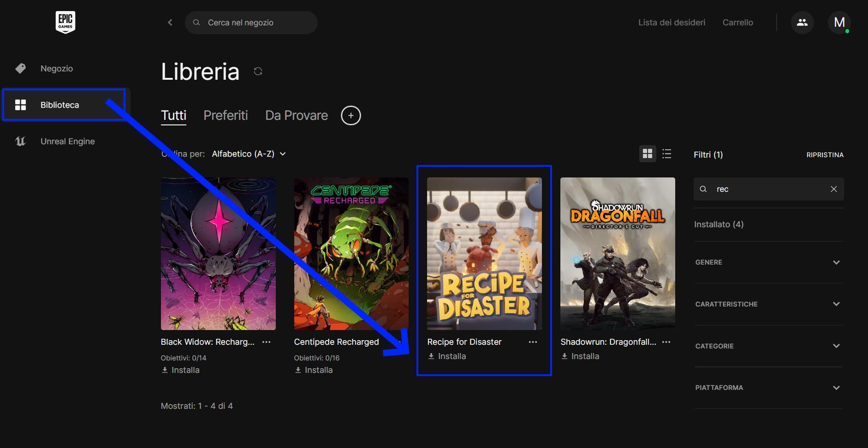The height and width of the screenshot is (448, 868).
Task: Open options for Shadowrun: Dragonfall
Action: point(666,342)
